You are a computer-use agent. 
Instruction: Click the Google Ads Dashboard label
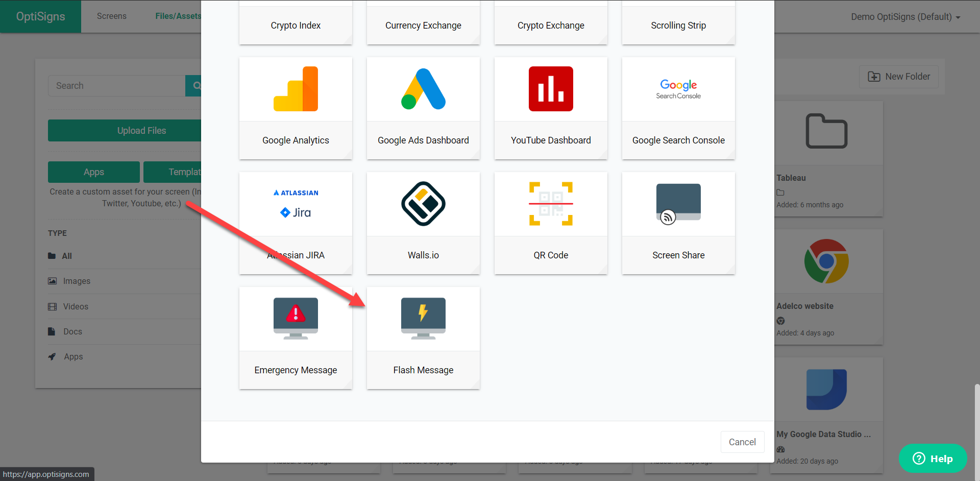[423, 140]
